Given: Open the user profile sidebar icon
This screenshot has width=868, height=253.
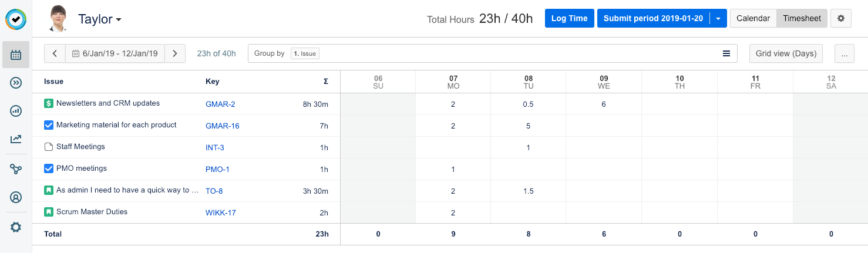Looking at the screenshot, I should click(x=16, y=198).
